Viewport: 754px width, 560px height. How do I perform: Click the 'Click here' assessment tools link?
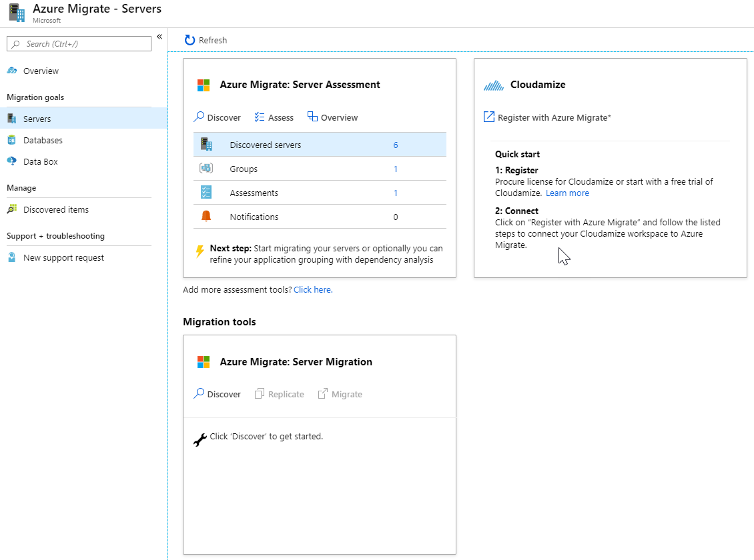pos(312,289)
